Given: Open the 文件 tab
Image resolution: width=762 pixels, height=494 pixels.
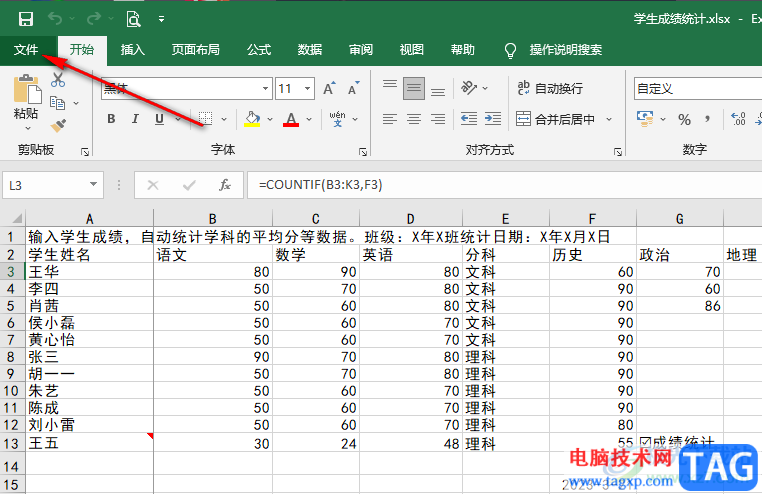Looking at the screenshot, I should (x=26, y=50).
